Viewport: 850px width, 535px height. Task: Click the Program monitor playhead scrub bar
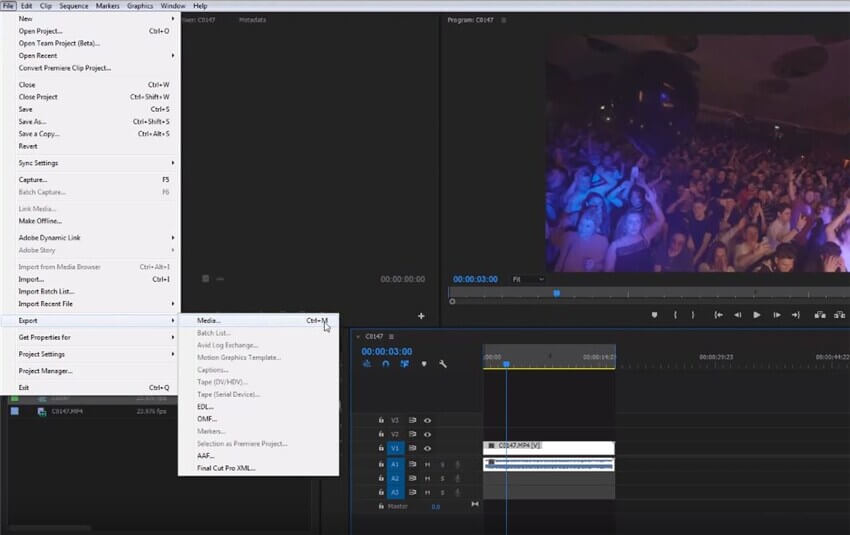click(x=649, y=293)
